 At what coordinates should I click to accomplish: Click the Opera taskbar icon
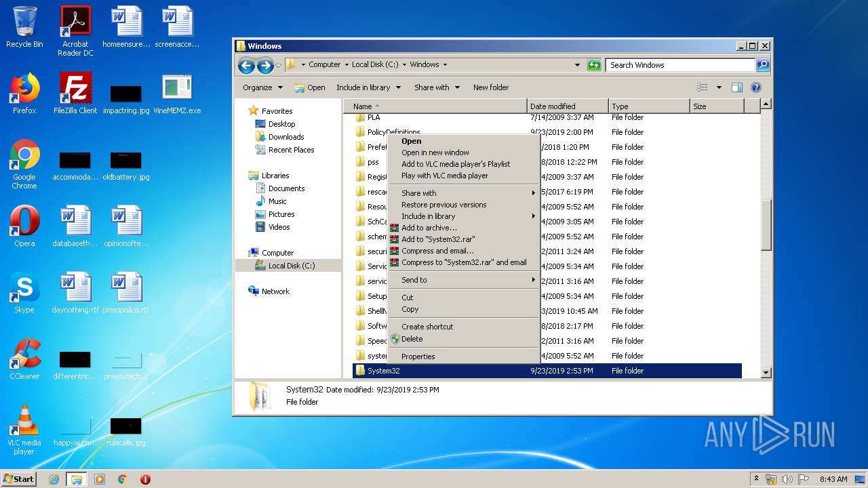click(145, 479)
